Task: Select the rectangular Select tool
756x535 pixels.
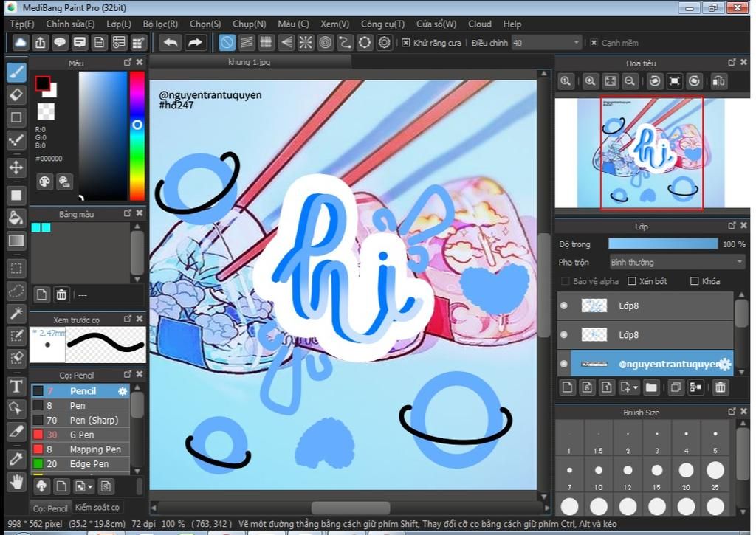Action: tap(16, 268)
